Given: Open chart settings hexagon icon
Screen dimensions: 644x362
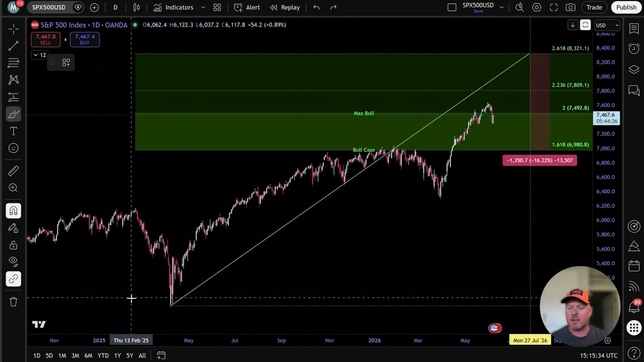Looking at the screenshot, I should [537, 7].
